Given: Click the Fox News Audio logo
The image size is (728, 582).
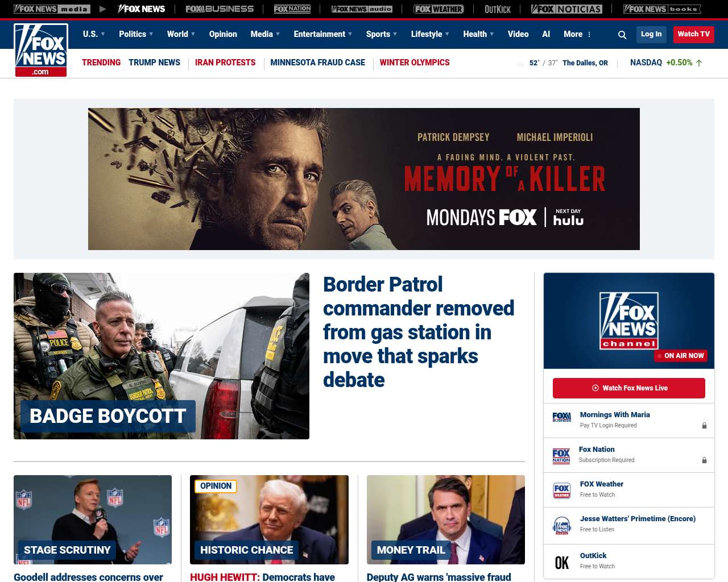Looking at the screenshot, I should click(362, 9).
